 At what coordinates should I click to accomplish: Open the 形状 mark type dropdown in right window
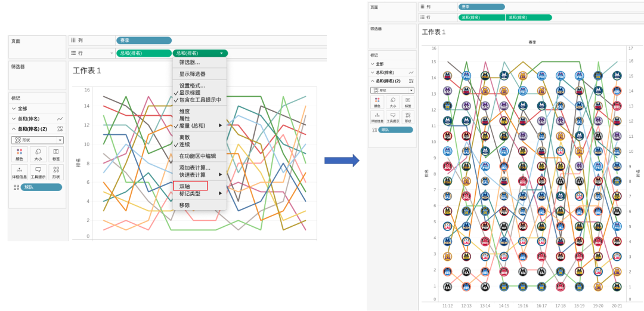click(x=392, y=90)
